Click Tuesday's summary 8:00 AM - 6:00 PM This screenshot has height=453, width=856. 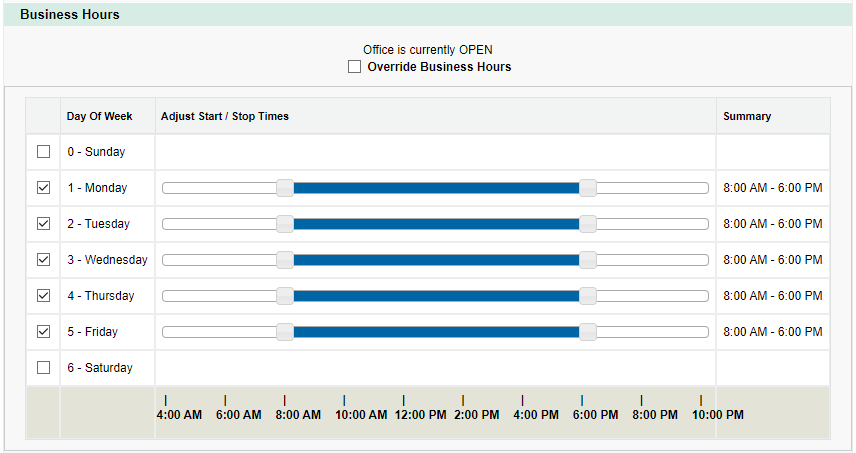click(772, 224)
